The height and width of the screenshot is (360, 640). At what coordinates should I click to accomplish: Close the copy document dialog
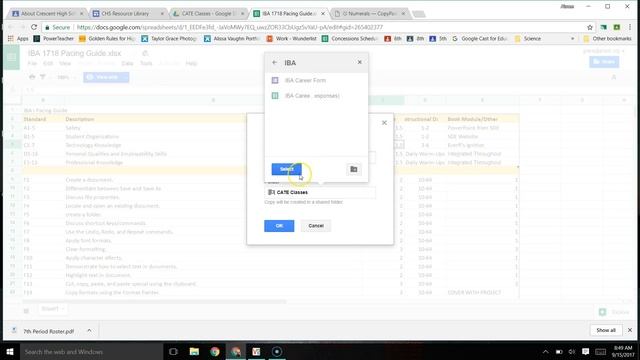coord(384,122)
